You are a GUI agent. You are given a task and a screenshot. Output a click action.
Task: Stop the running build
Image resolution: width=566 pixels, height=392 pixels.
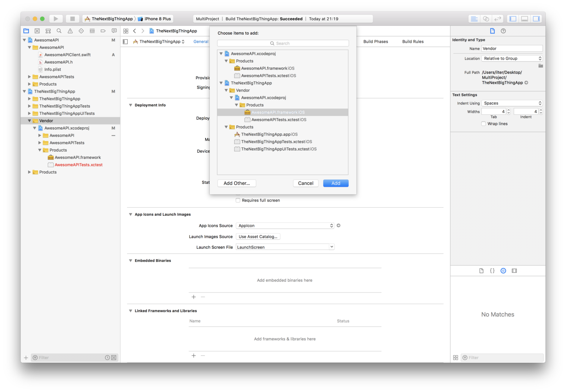[72, 19]
